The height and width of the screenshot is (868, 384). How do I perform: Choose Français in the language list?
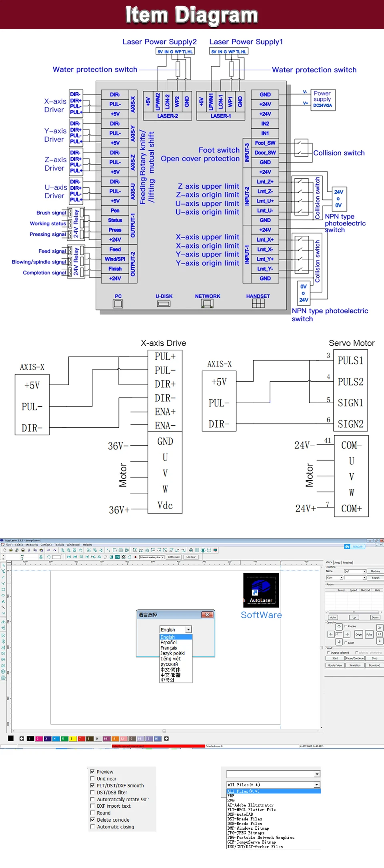[169, 648]
